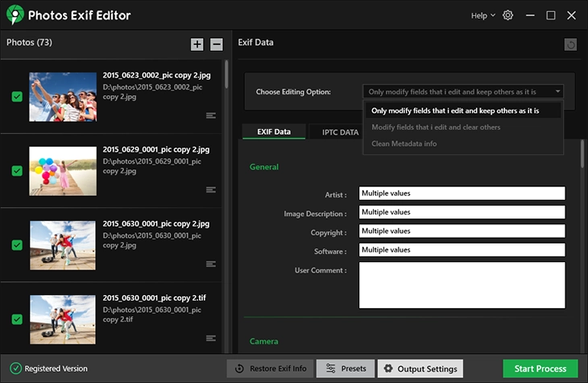Click the remove photos minus icon
Viewport: 588px width, 383px height.
[217, 44]
